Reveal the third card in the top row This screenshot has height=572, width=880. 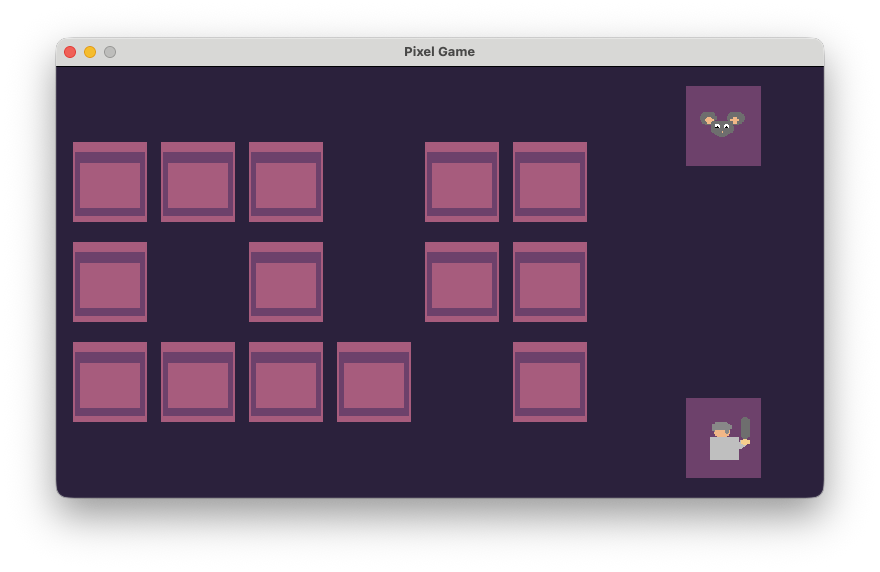point(286,182)
